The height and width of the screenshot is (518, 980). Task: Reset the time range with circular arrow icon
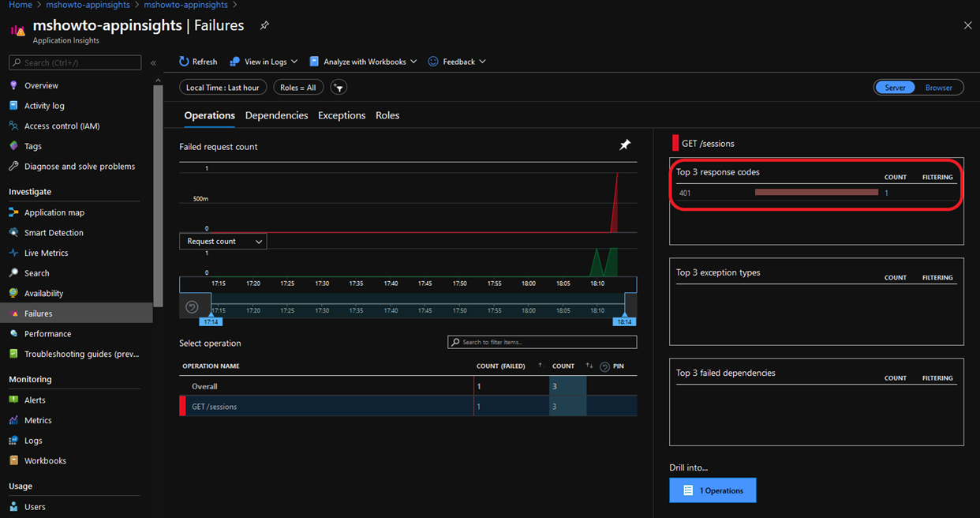coord(192,307)
